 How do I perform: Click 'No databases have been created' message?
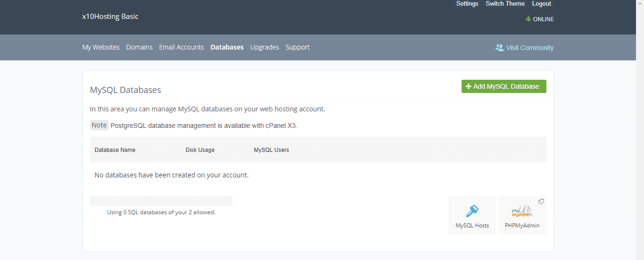[x=172, y=175]
